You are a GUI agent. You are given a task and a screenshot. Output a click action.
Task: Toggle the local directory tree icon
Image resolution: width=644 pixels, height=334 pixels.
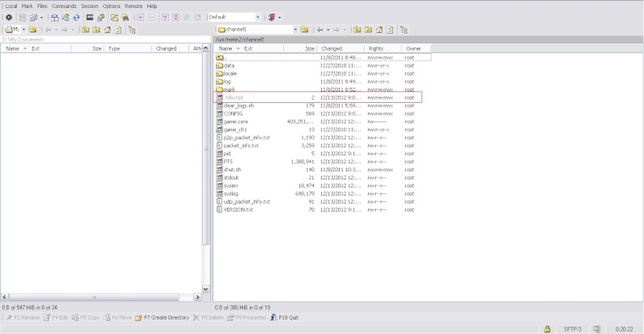coord(132,30)
